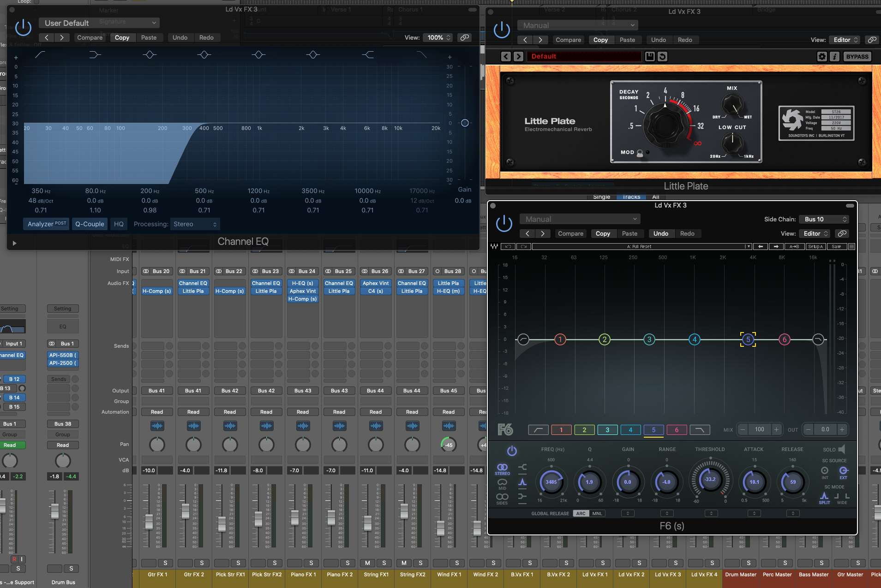Viewport: 881px width, 588px height.
Task: Select the low-pass filter tab in F6
Action: tap(700, 430)
